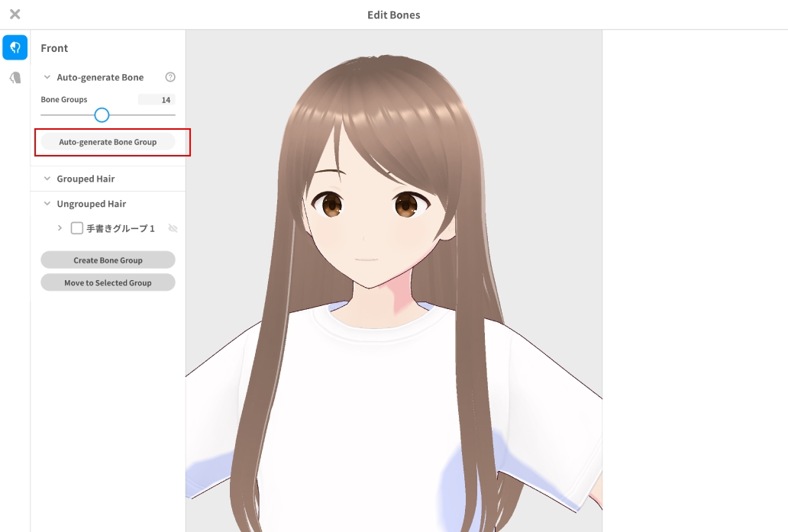Check the 手書きグループ1 checkbox
The height and width of the screenshot is (532, 788).
click(76, 228)
